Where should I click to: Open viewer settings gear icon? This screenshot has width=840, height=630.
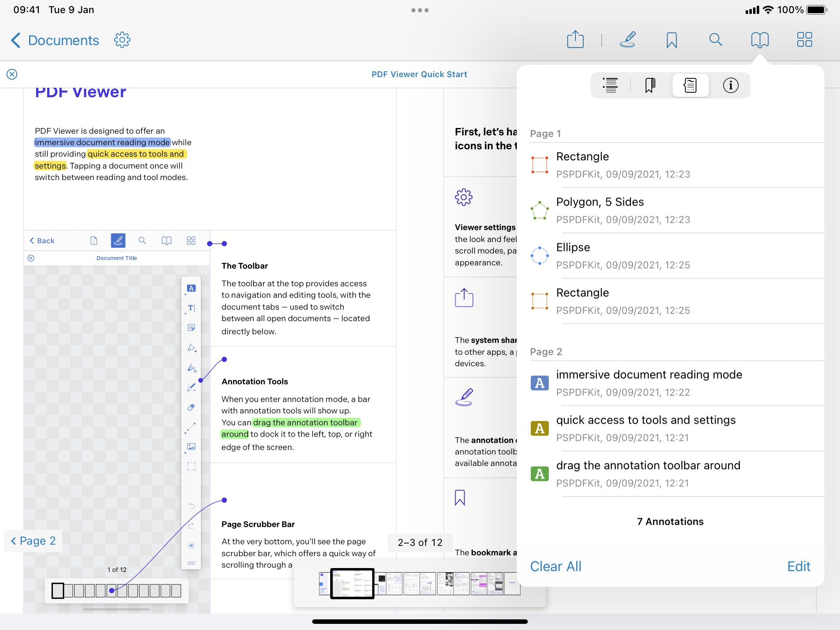click(x=122, y=40)
